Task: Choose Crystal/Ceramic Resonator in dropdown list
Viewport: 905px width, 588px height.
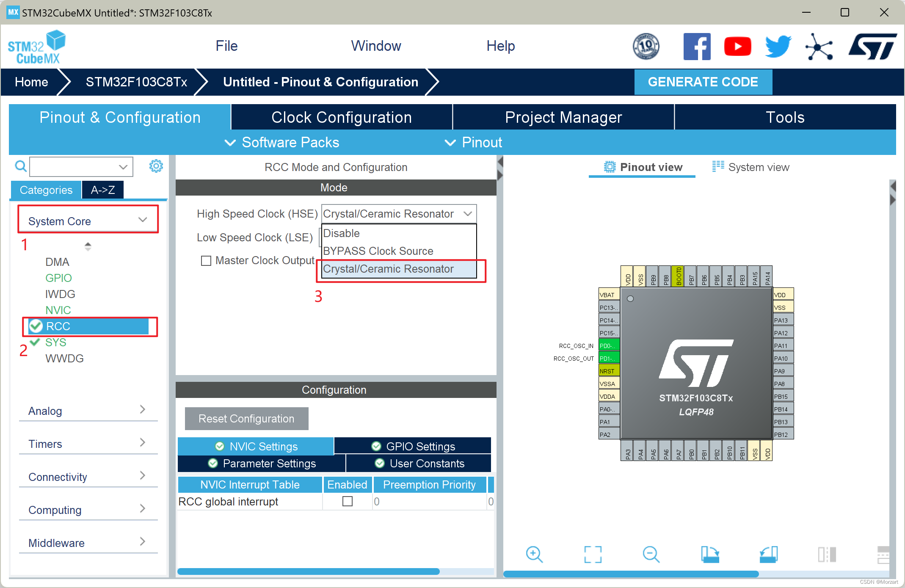Action: (x=399, y=269)
